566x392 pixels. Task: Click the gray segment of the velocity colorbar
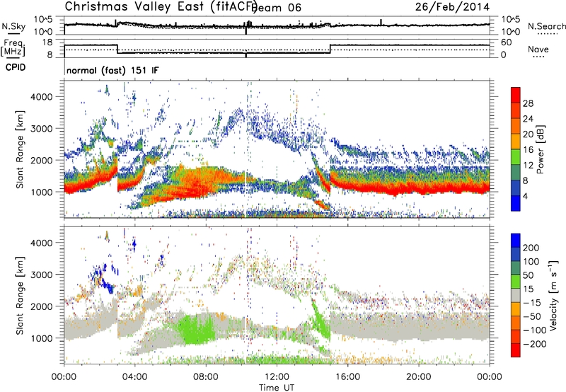tap(516, 295)
